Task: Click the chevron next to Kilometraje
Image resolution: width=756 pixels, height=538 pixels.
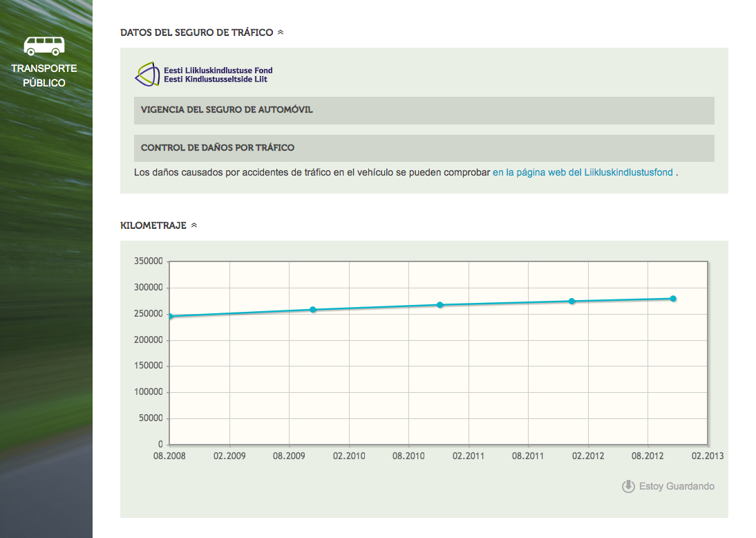Action: click(x=194, y=225)
